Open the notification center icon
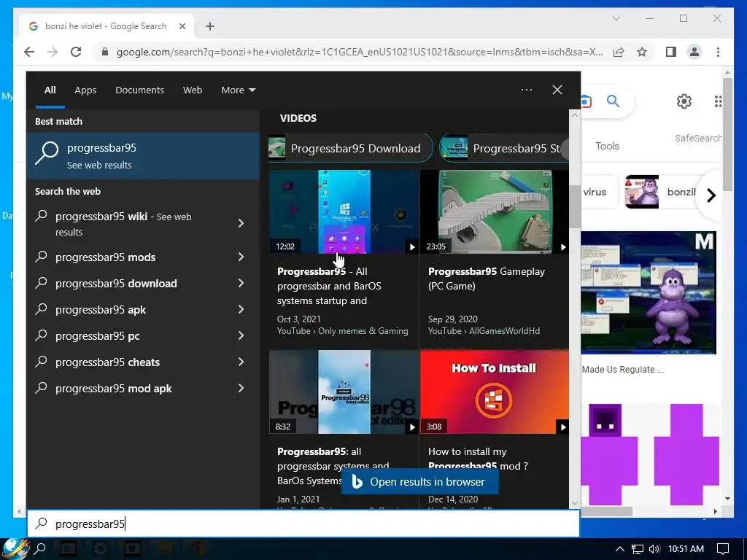Image resolution: width=747 pixels, height=560 pixels. coord(723,549)
